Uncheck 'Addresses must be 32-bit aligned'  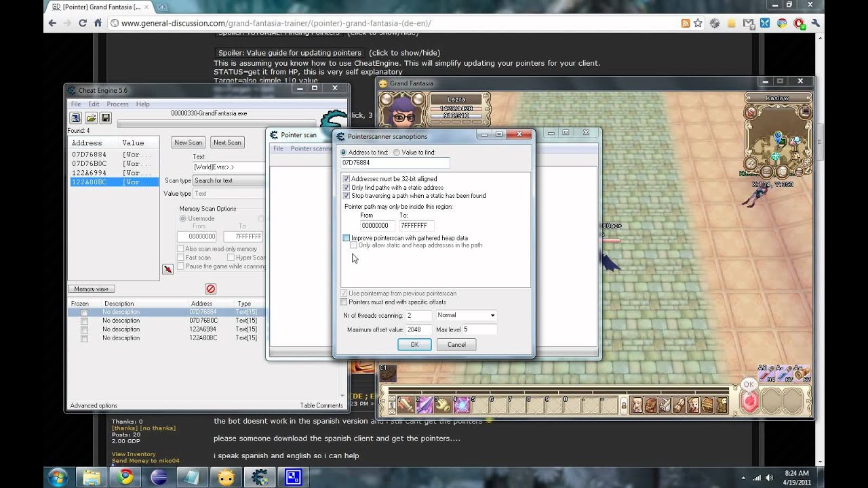(x=347, y=179)
